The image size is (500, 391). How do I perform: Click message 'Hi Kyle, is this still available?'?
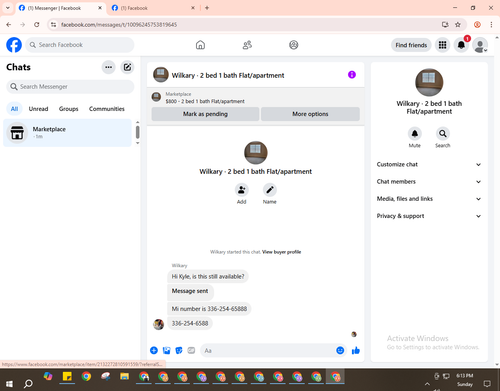[x=208, y=276]
